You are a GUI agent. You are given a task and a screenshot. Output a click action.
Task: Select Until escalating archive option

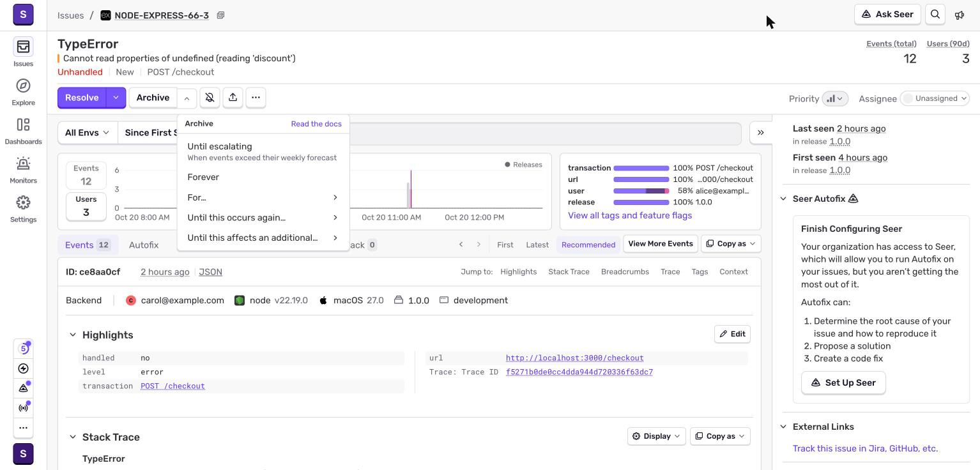pos(263,151)
